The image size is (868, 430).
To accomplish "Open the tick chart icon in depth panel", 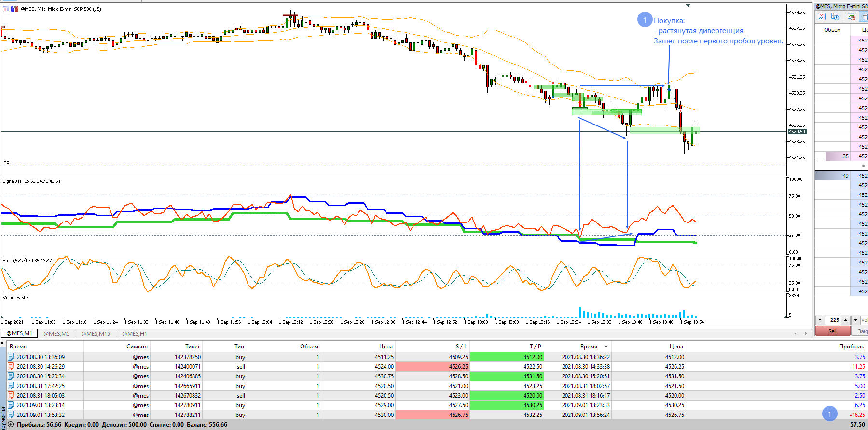I will pos(821,17).
